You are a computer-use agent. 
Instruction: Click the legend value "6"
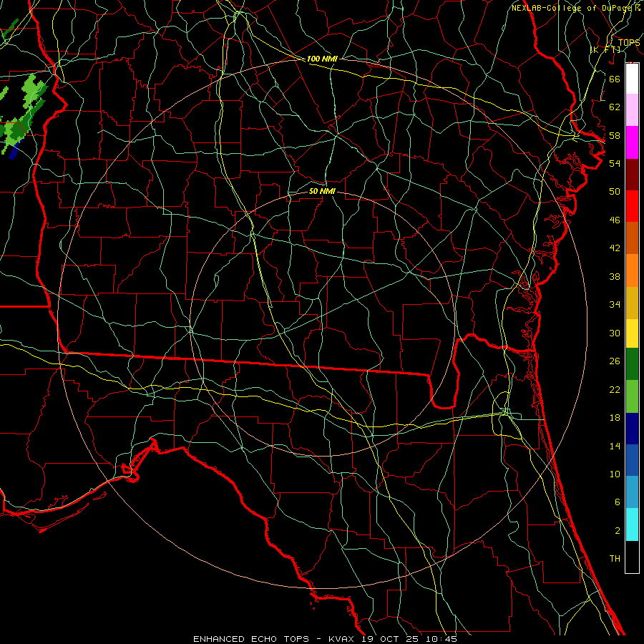(x=617, y=502)
